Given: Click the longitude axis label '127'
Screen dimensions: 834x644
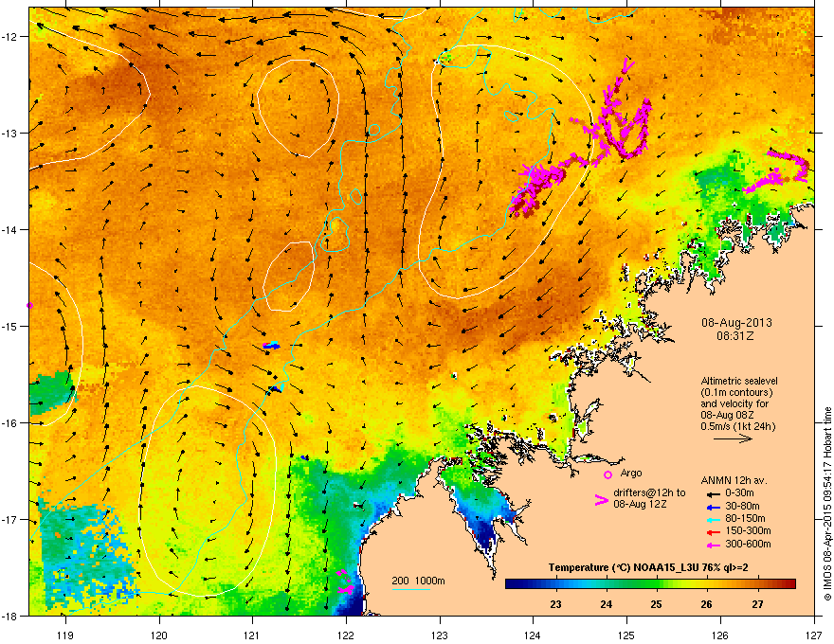Looking at the screenshot, I should [814, 635].
